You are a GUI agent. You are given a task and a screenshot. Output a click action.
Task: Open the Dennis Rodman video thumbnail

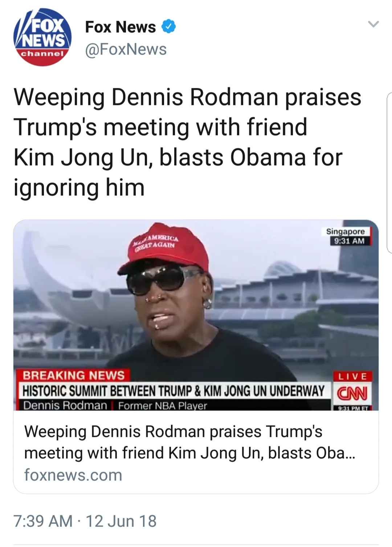tap(196, 315)
